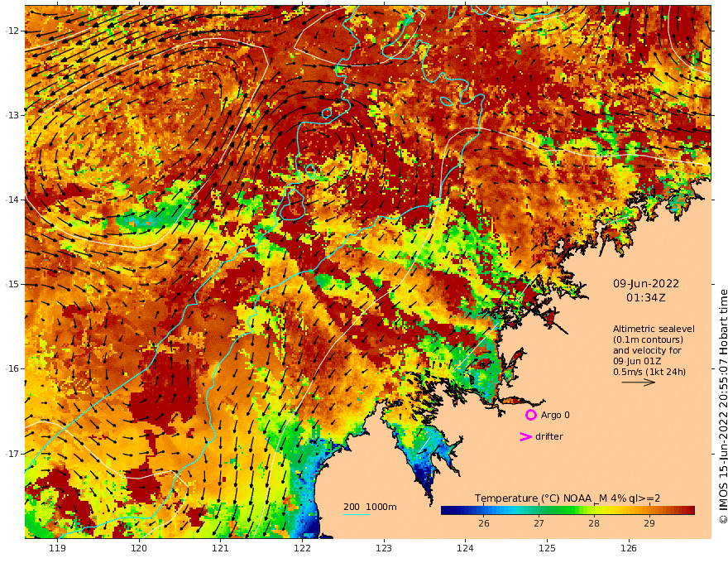Click the latitude axis label -15

coord(12,284)
